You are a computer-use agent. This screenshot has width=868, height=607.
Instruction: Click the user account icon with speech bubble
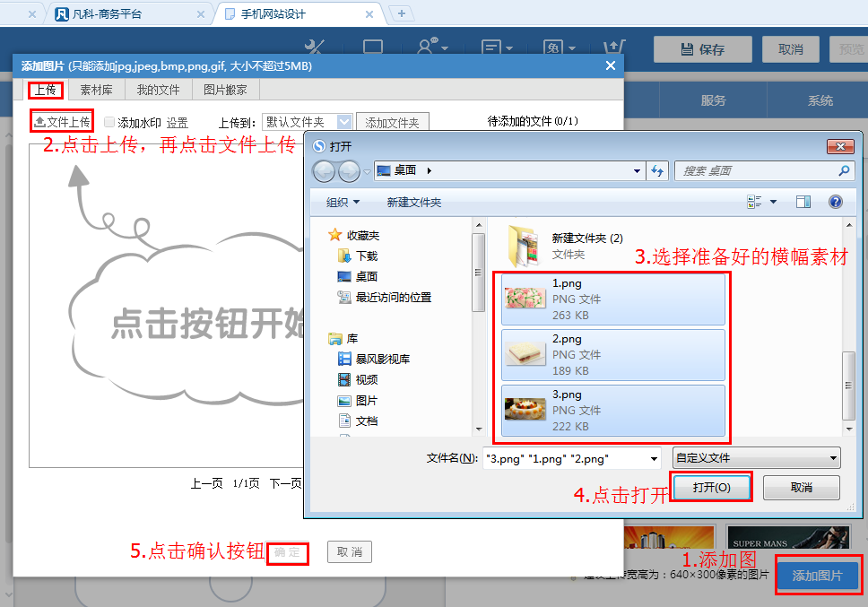[427, 46]
